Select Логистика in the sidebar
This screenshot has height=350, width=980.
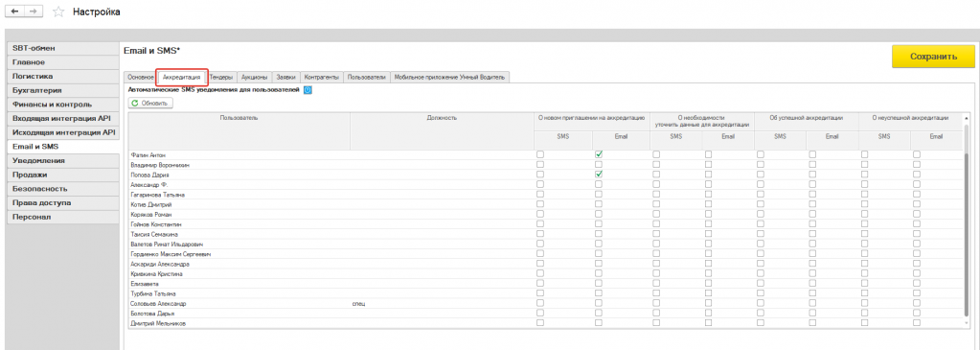pos(62,77)
